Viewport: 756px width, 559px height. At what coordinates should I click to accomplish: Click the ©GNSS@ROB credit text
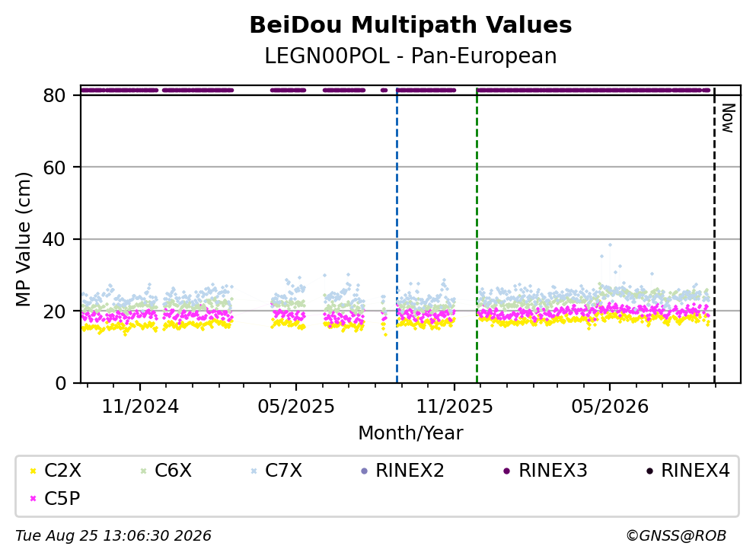(676, 535)
